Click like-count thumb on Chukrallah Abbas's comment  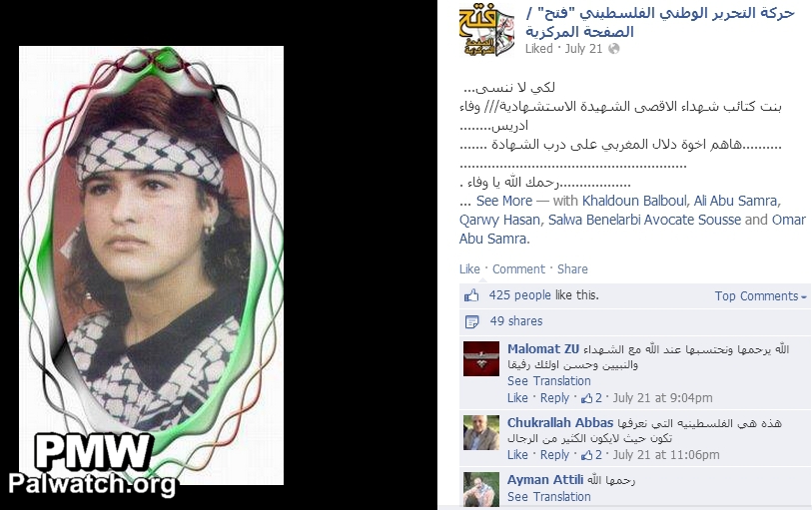coord(586,455)
